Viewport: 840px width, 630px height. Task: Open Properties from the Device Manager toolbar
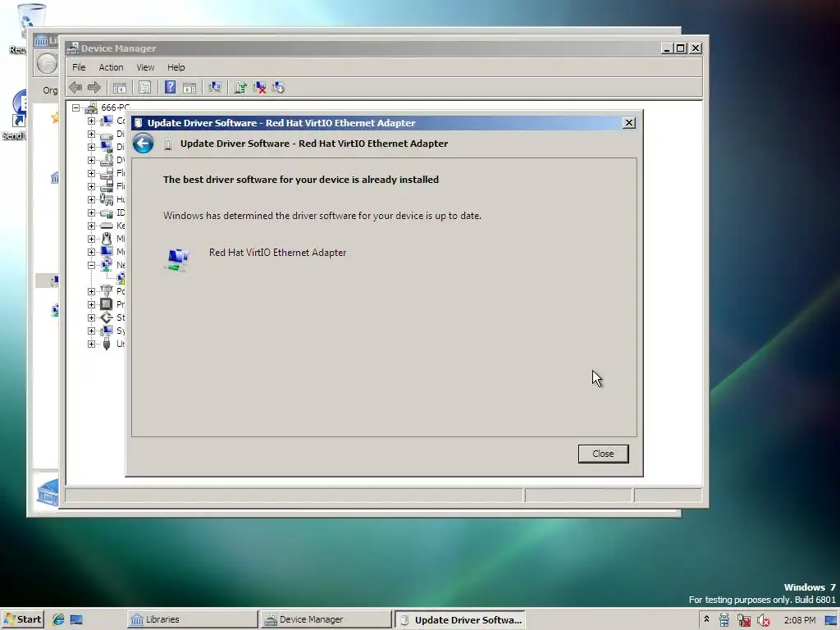pos(144,87)
